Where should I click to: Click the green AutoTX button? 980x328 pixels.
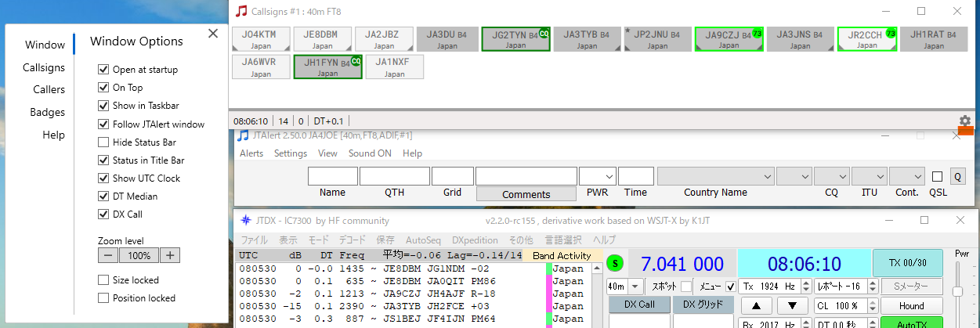coord(911,323)
